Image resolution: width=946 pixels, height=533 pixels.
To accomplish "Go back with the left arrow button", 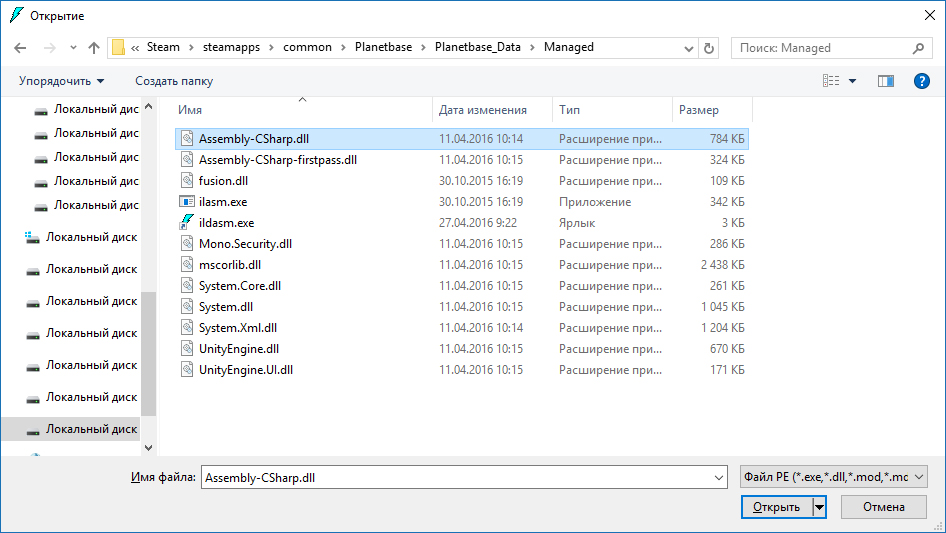I will click(20, 48).
